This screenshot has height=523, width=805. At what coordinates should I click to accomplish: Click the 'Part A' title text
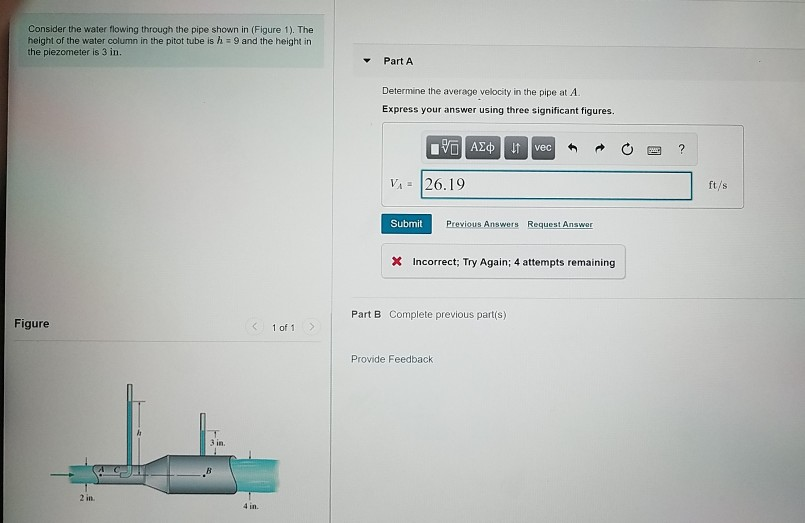[398, 61]
